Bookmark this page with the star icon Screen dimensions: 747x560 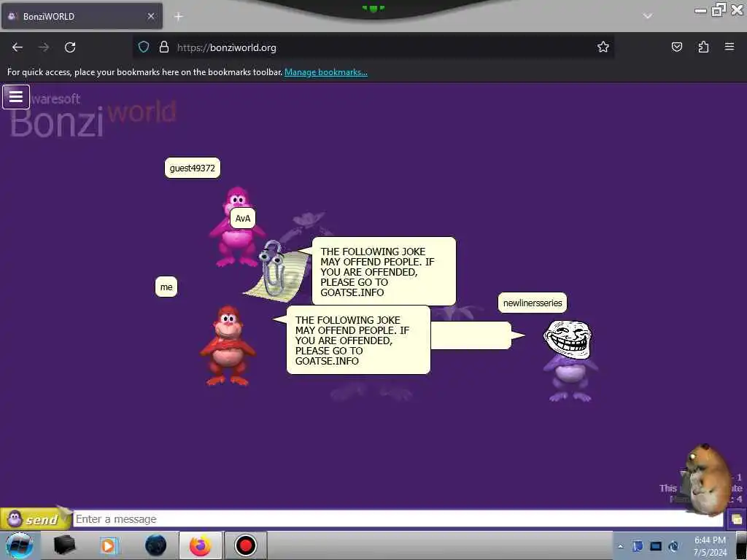[x=603, y=47]
